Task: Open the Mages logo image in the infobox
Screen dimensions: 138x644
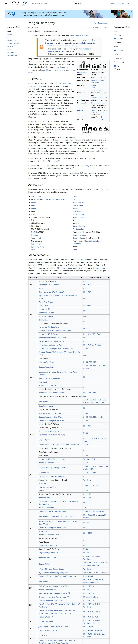Action: 93,65
